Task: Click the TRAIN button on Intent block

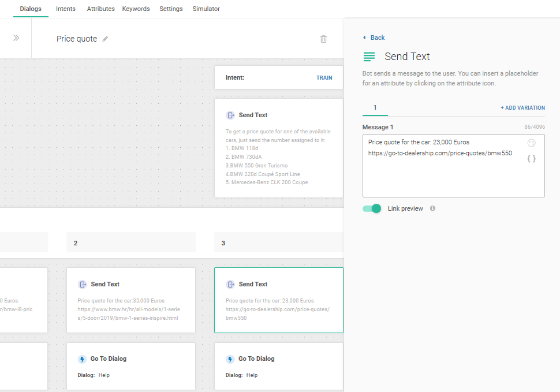Action: [x=324, y=77]
